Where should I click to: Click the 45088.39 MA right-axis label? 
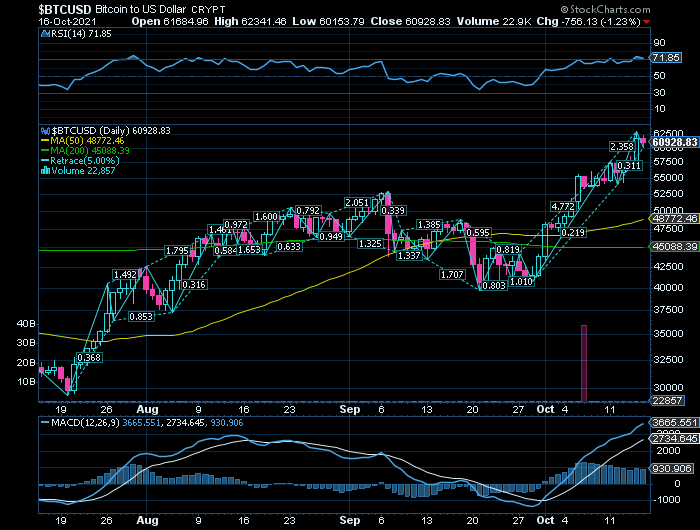tap(674, 246)
